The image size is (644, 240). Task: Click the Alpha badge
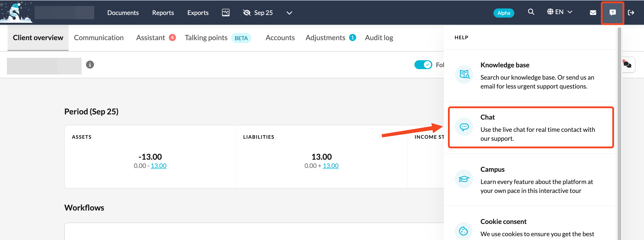point(504,13)
